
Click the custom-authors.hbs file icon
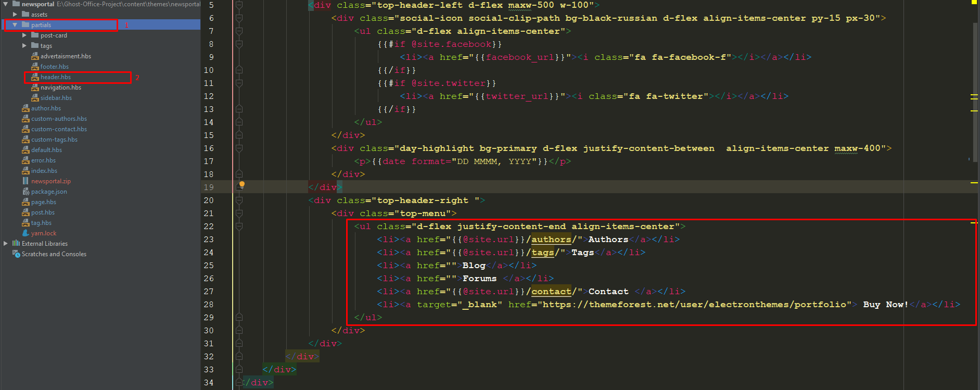(26, 119)
